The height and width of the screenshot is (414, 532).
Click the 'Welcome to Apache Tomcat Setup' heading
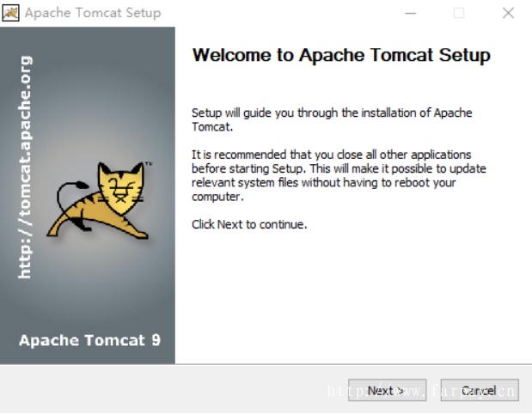(x=341, y=55)
